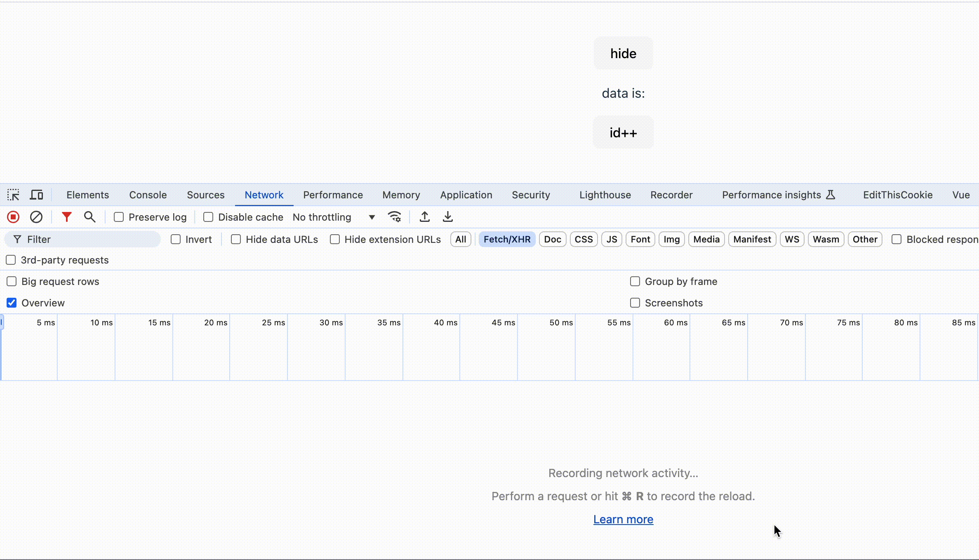This screenshot has height=560, width=979.
Task: Clear the network log
Action: coord(36,217)
